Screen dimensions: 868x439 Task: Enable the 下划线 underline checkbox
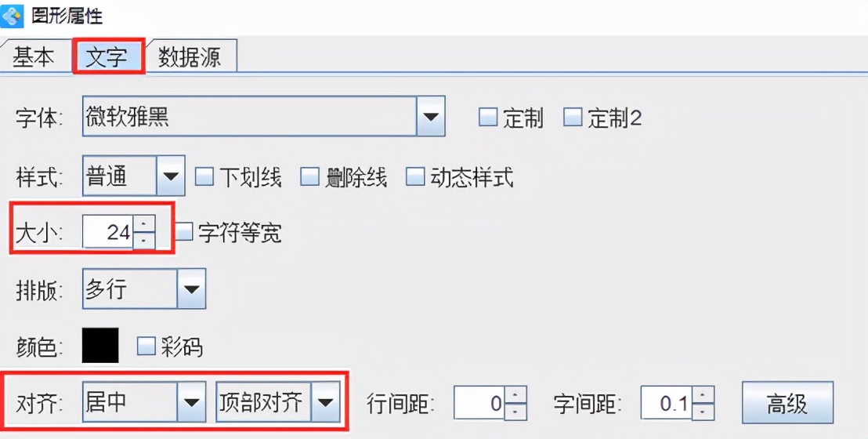point(204,177)
